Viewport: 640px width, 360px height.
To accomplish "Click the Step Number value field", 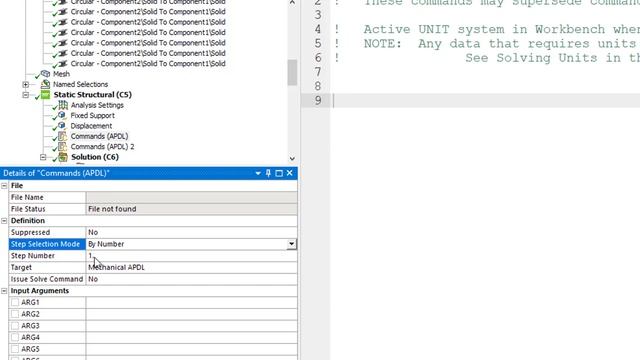I will click(x=191, y=256).
